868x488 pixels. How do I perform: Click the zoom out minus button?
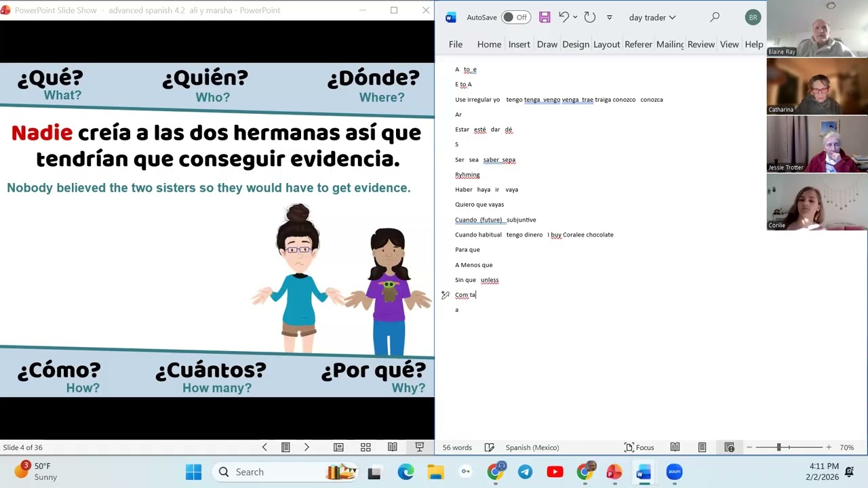(749, 447)
